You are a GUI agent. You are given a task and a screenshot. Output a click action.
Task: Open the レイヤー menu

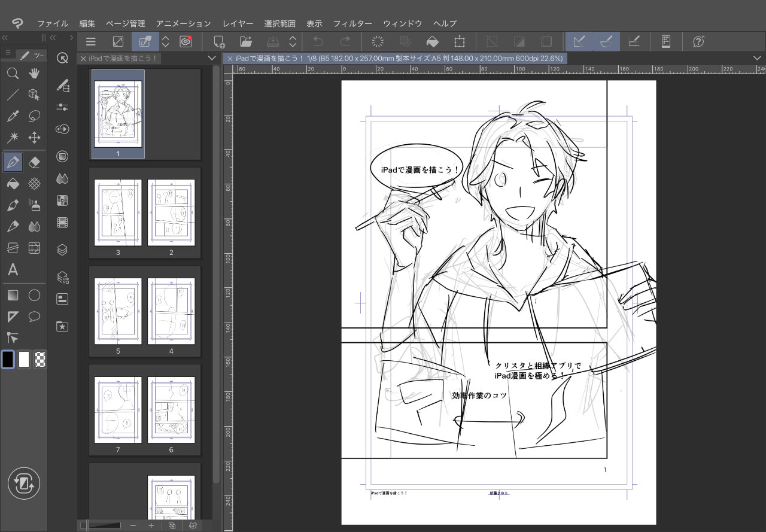[238, 23]
